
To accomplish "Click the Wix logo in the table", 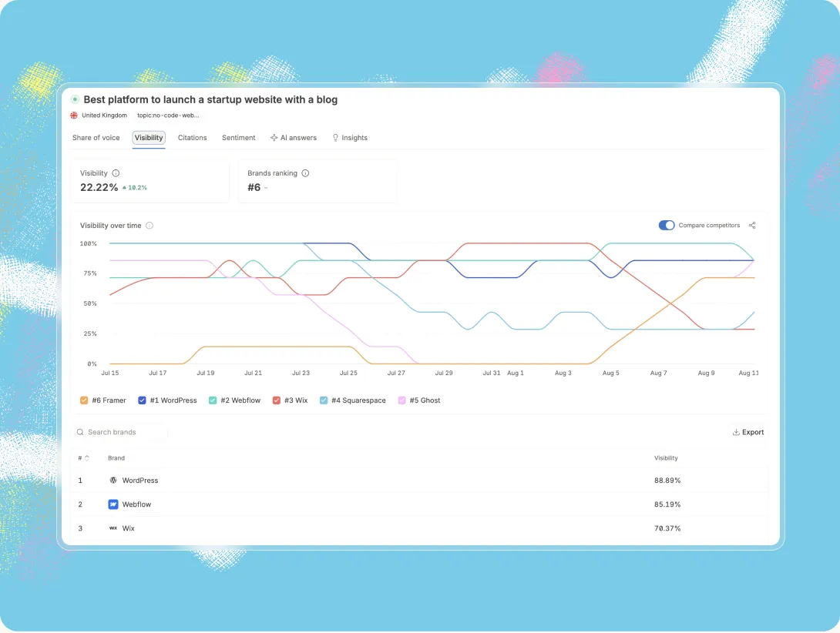I will coord(113,528).
